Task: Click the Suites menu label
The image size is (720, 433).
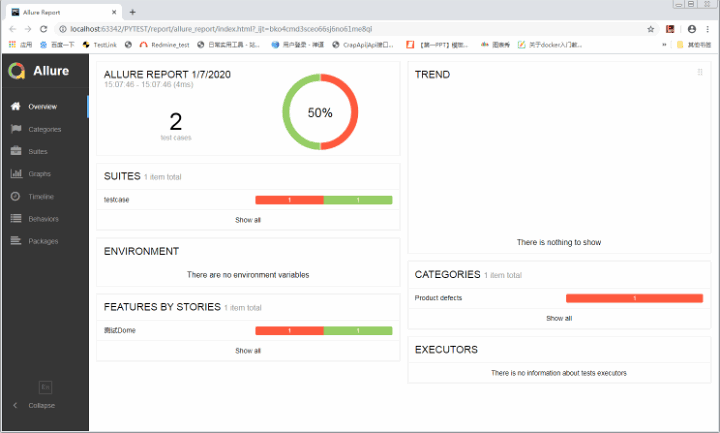Action: [x=38, y=152]
